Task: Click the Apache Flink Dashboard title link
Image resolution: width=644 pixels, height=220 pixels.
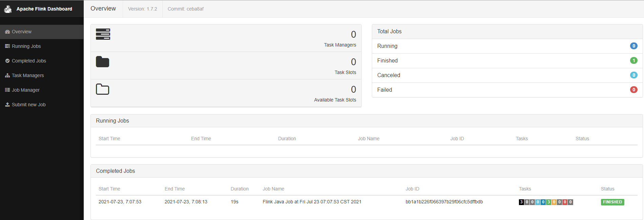Action: [x=44, y=9]
